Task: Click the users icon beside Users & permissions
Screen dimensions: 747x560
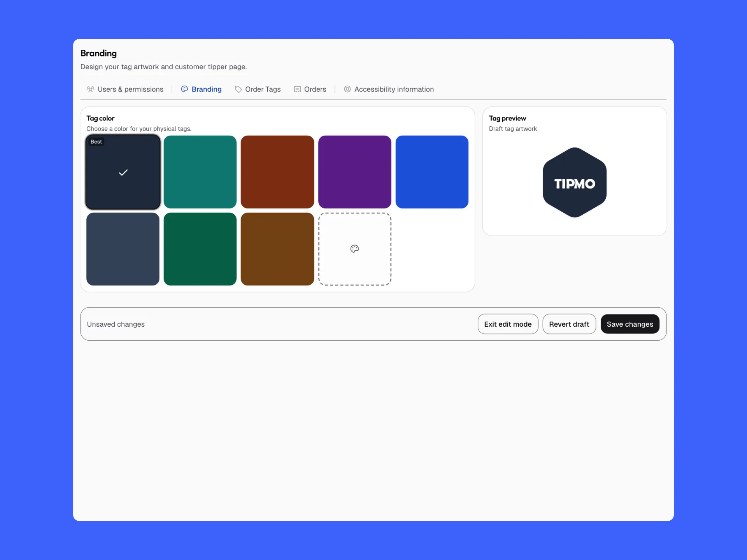Action: [90, 89]
